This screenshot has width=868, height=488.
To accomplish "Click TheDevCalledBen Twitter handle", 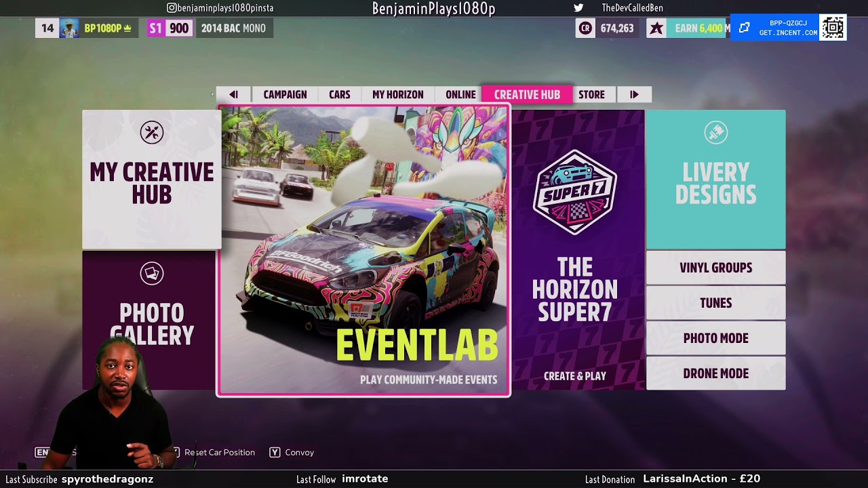I will click(x=633, y=8).
